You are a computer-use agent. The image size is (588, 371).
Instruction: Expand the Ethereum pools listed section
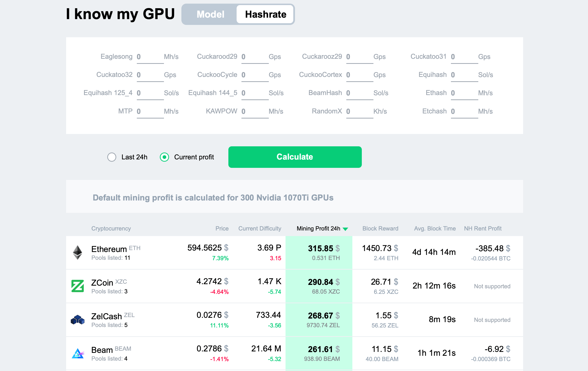tap(108, 257)
